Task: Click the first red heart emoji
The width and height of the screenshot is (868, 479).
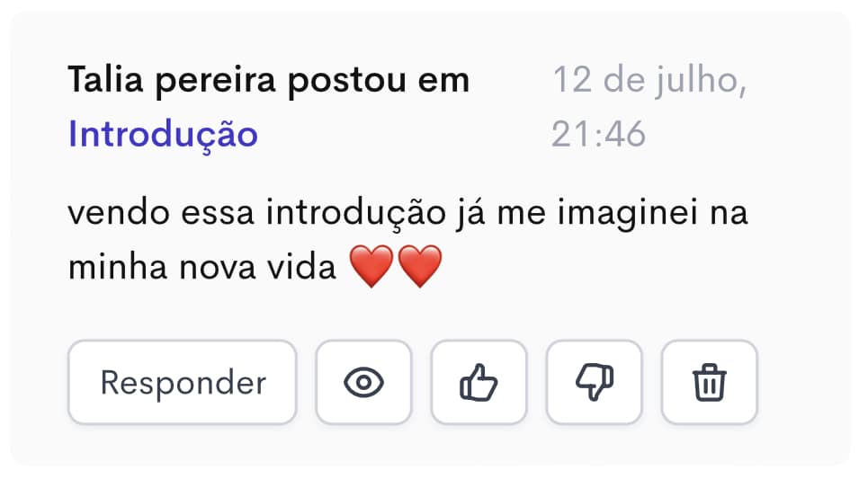Action: 371,267
